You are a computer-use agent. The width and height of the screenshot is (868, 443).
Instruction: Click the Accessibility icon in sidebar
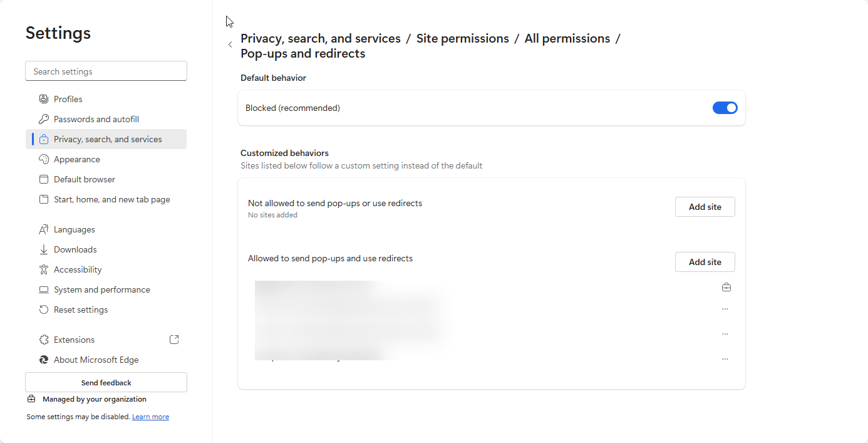44,269
